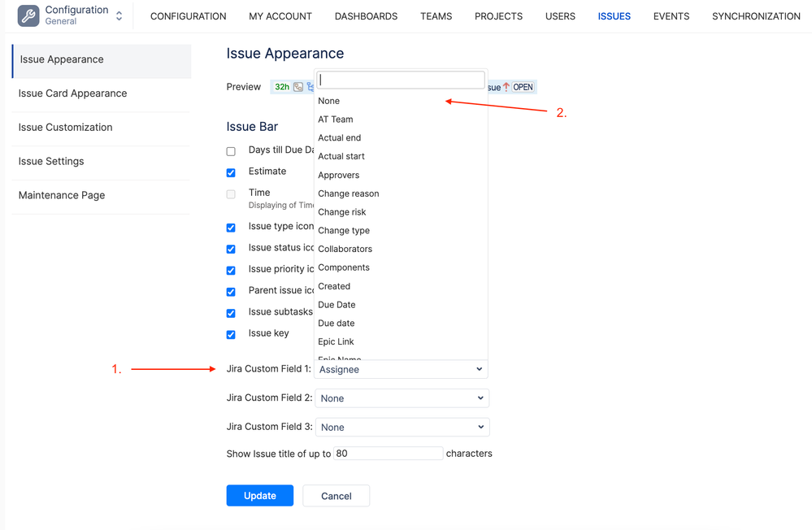Select the Components option
Image resolution: width=812 pixels, height=530 pixels.
tap(401, 268)
